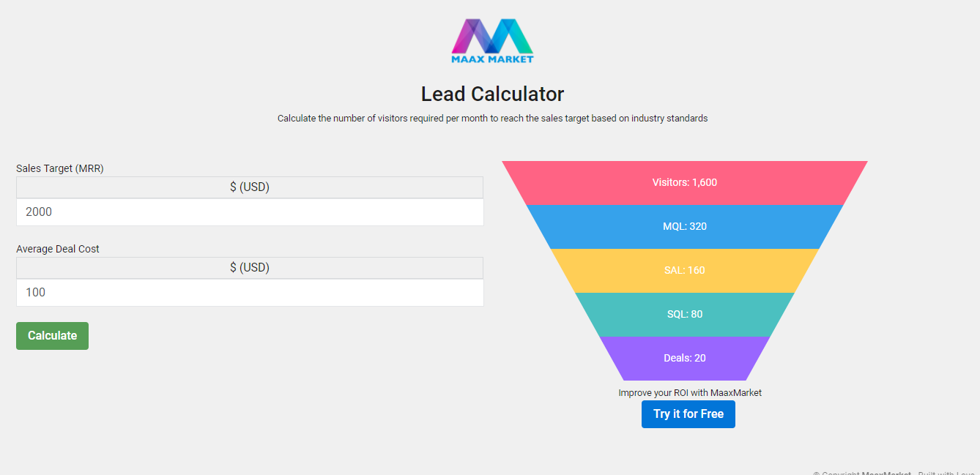Focus the Sales Target input containing 2000
Image resolution: width=980 pixels, height=475 pixels.
tap(250, 212)
